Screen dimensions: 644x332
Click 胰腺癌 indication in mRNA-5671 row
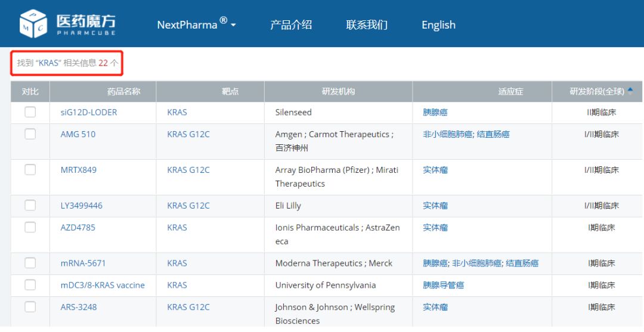[x=435, y=263]
